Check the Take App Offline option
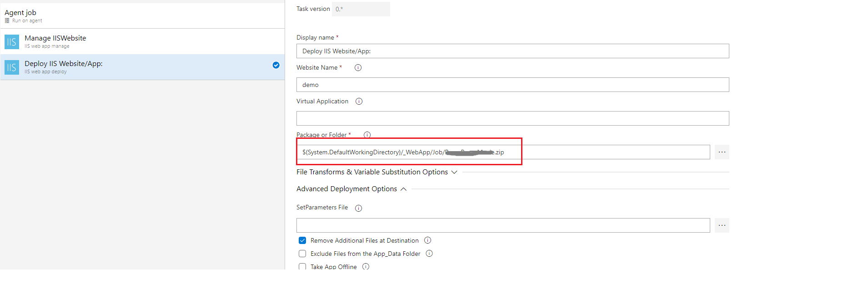The image size is (868, 295). click(x=302, y=266)
